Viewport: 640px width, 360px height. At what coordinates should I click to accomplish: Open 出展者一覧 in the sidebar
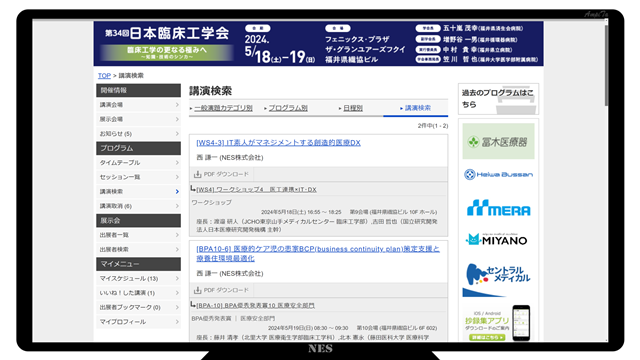(138, 235)
